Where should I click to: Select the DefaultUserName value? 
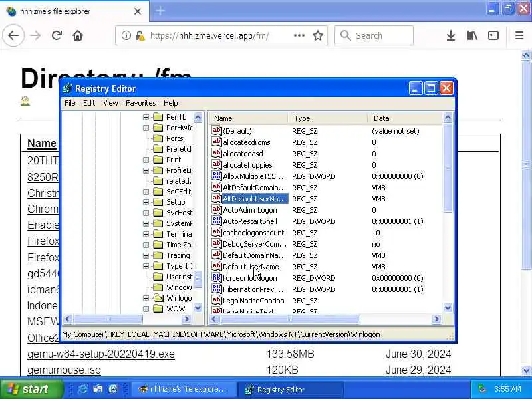click(251, 267)
